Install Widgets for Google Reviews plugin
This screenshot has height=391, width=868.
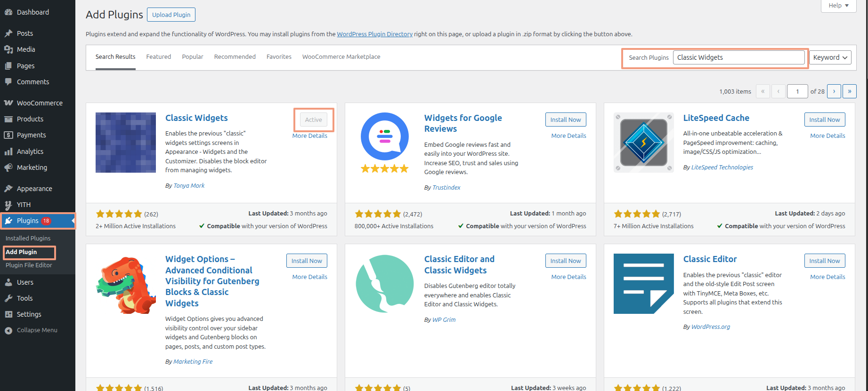(x=566, y=120)
